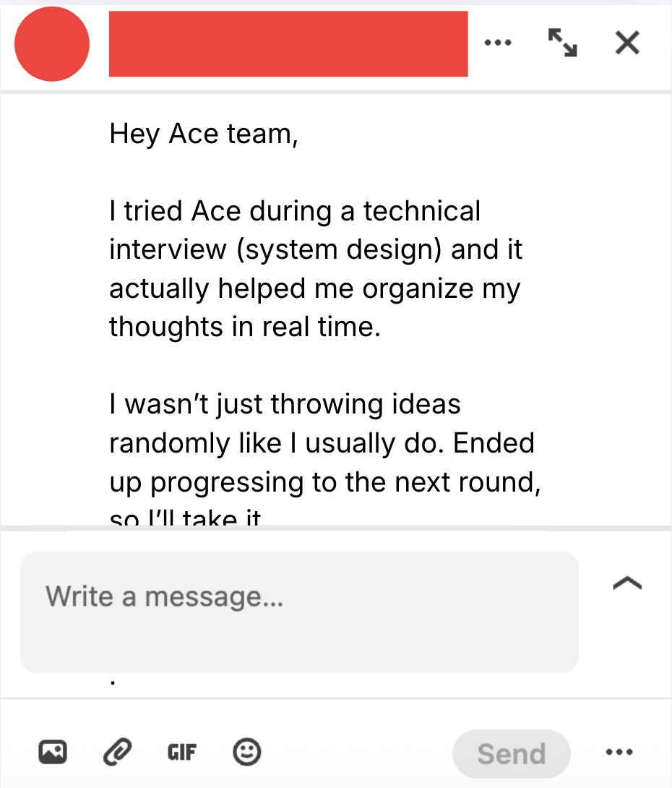Insert a smiley emoji into your reply
This screenshot has height=788, width=672.
[247, 752]
